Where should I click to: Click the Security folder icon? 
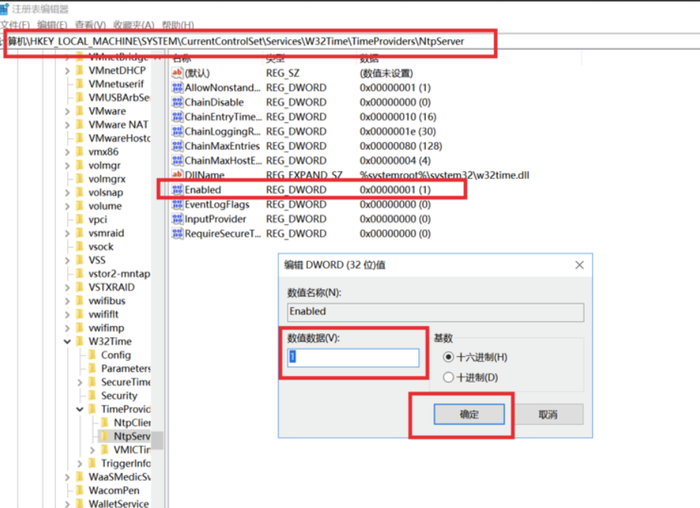point(92,396)
